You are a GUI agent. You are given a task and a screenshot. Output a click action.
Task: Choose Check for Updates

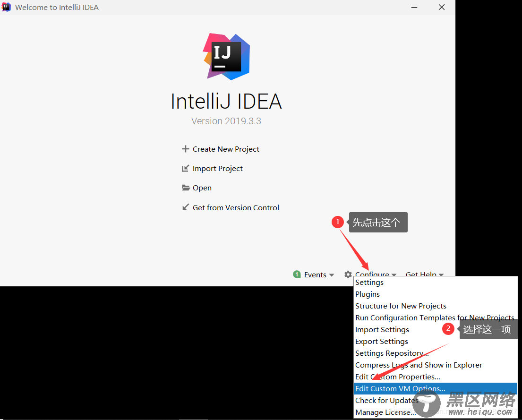(x=436, y=401)
